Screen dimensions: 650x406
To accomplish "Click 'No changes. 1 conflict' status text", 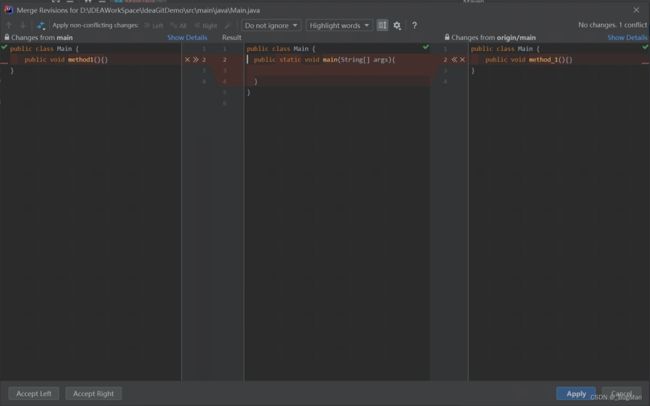I will click(612, 25).
